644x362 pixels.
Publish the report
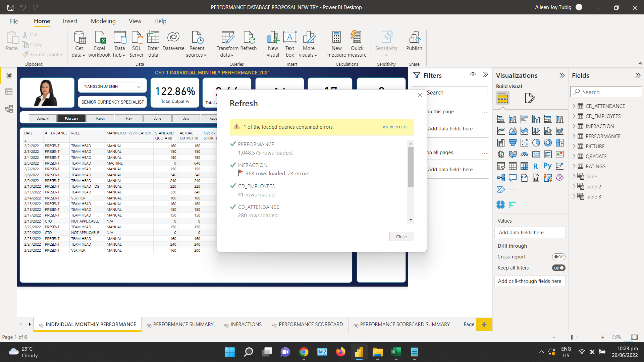click(x=414, y=41)
